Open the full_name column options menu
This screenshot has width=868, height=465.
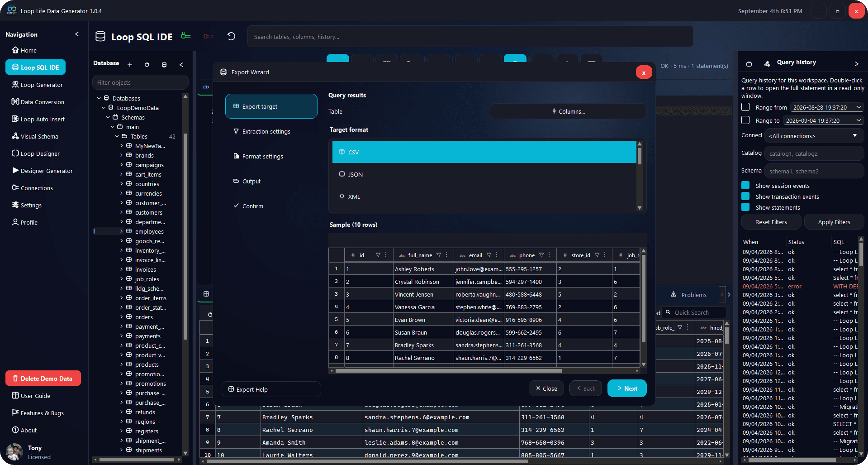pyautogui.click(x=446, y=255)
